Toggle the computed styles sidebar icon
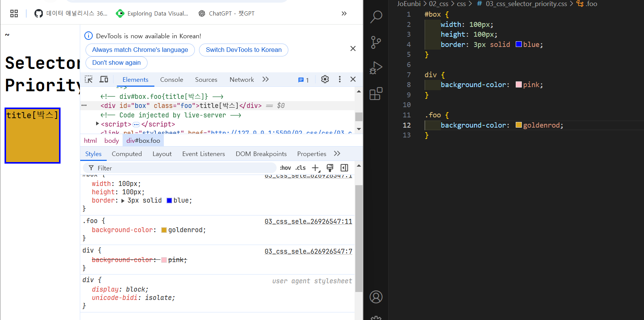 (x=344, y=168)
